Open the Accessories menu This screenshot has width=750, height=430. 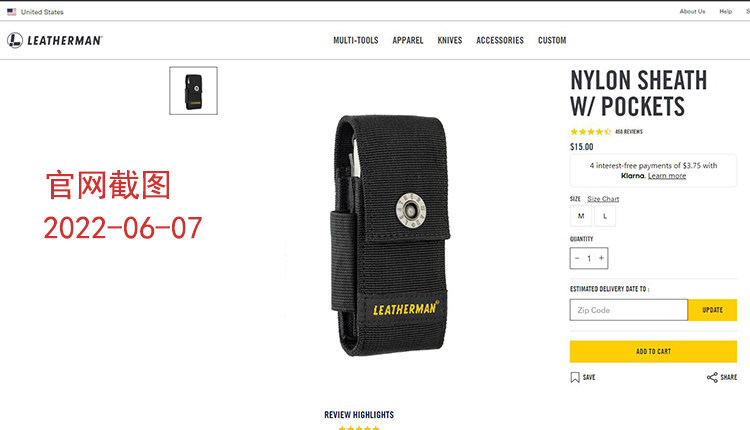pyautogui.click(x=500, y=40)
